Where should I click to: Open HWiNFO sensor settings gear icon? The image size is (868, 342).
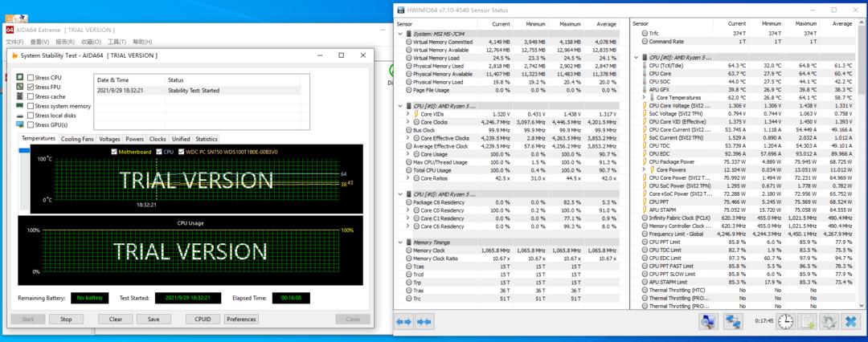(828, 321)
